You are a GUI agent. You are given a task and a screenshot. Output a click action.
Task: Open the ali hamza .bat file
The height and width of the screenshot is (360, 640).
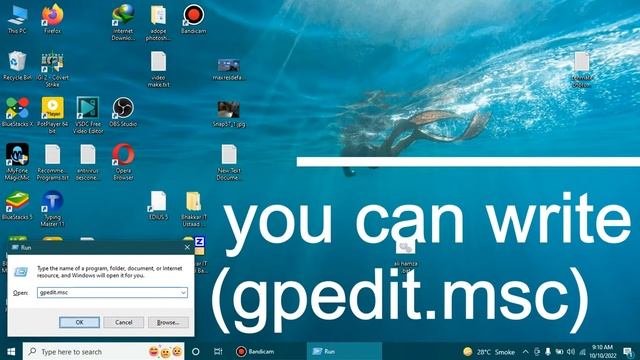[405, 257]
